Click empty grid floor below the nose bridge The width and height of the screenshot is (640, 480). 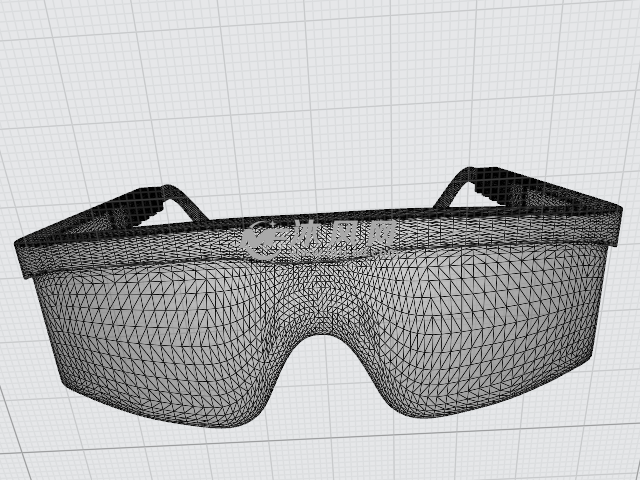(322, 440)
